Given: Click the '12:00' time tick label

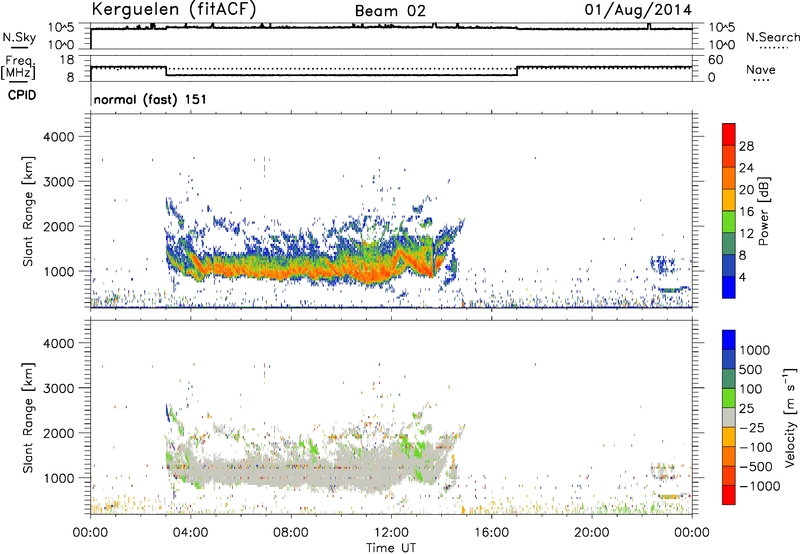Looking at the screenshot, I should 391,533.
